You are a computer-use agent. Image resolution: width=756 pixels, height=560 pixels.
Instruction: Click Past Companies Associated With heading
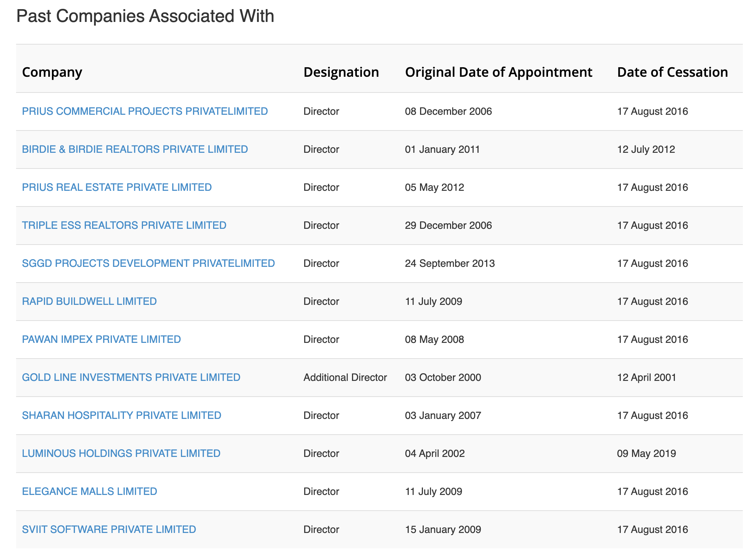(x=145, y=16)
